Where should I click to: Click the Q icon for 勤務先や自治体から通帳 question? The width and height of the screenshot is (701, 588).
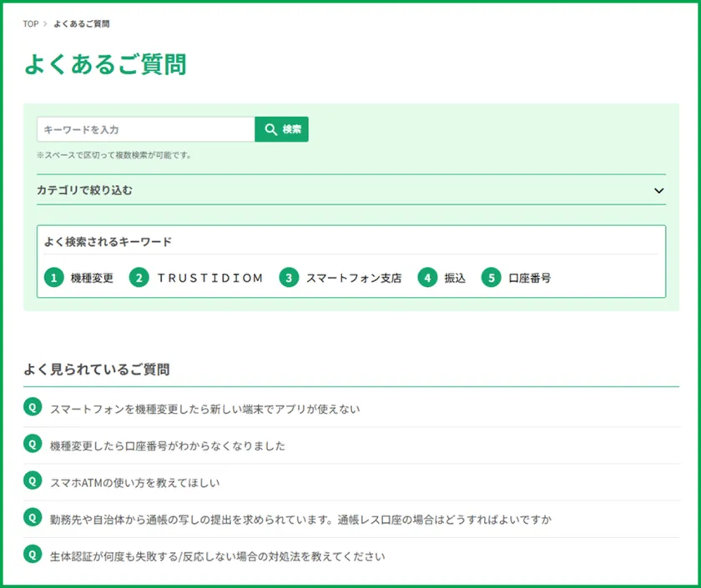click(33, 517)
